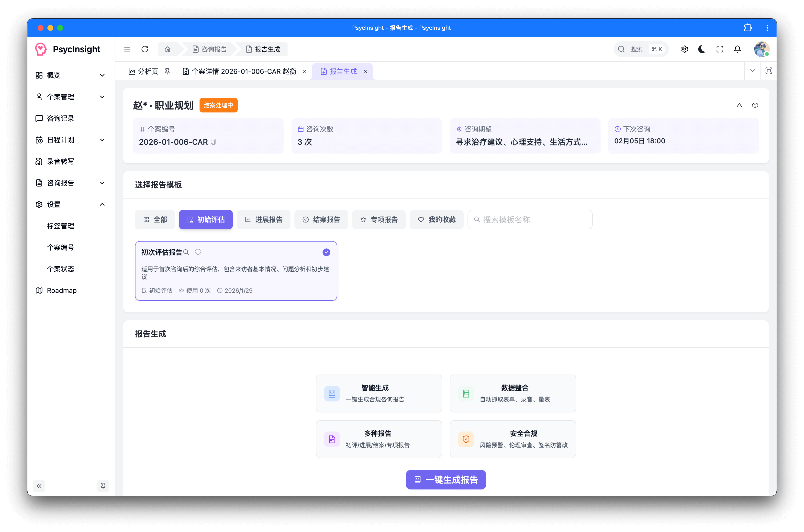Toggle dark mode moon icon
The width and height of the screenshot is (804, 532).
(x=702, y=49)
